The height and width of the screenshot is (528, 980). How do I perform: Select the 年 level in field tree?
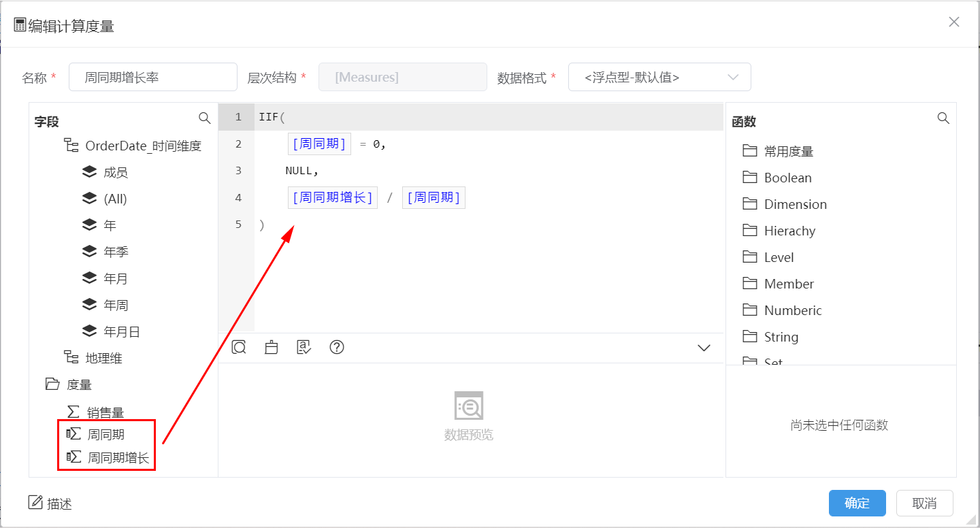point(110,225)
